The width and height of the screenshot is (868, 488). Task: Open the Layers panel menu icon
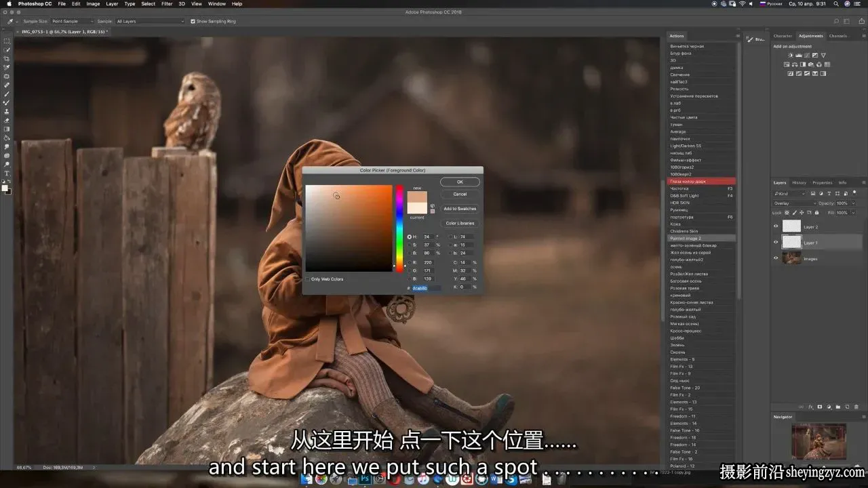tap(863, 182)
